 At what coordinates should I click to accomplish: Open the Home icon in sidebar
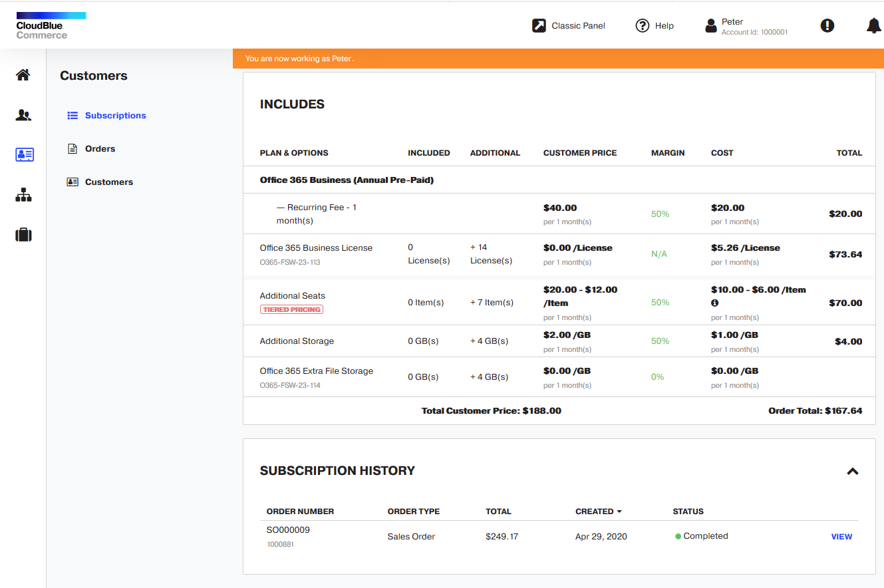tap(23, 74)
